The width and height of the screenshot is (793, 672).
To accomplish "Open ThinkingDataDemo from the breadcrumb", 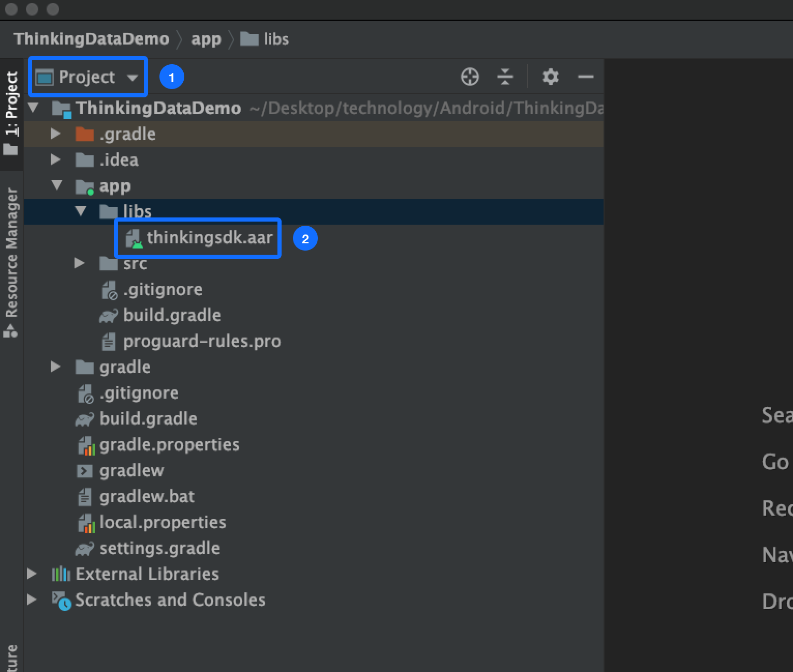I will point(91,39).
